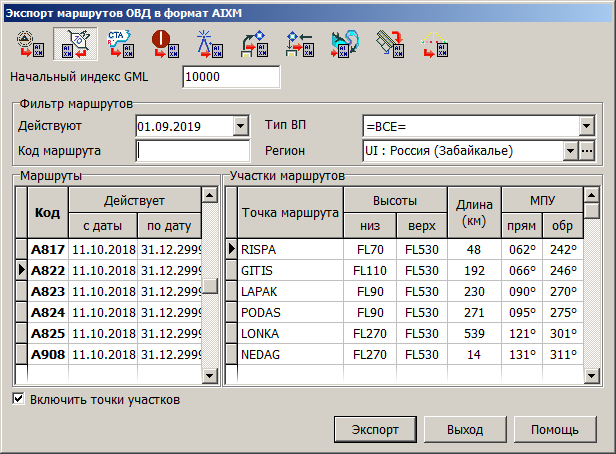This screenshot has width=616, height=454.
Task: Open help with the 'Помощь' button
Action: (x=554, y=429)
